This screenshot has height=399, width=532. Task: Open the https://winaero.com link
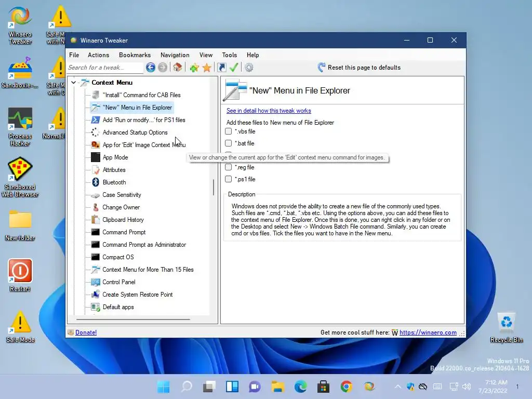428,332
